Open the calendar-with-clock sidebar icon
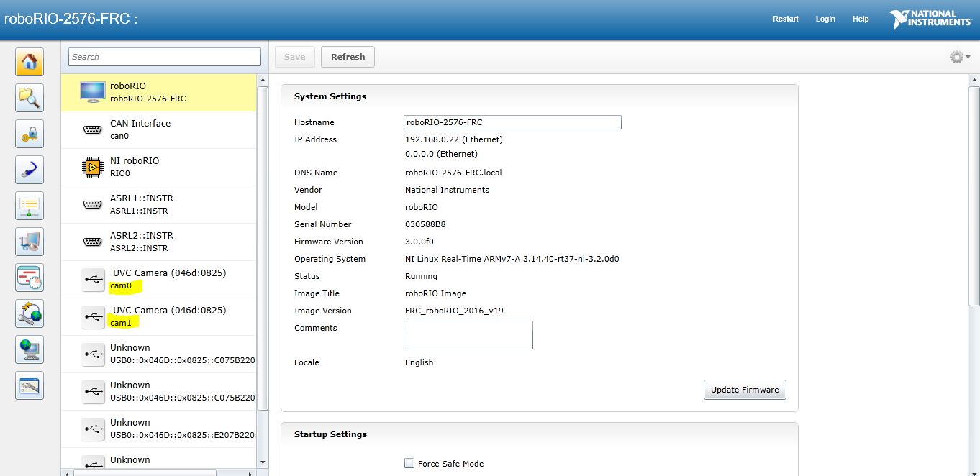Screen dimensions: 980x476 tap(30, 278)
